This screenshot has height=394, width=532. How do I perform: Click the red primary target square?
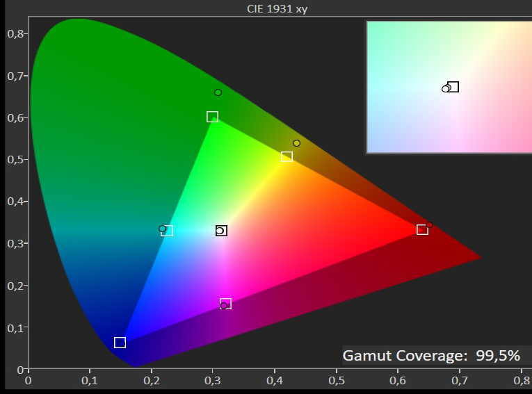click(422, 229)
